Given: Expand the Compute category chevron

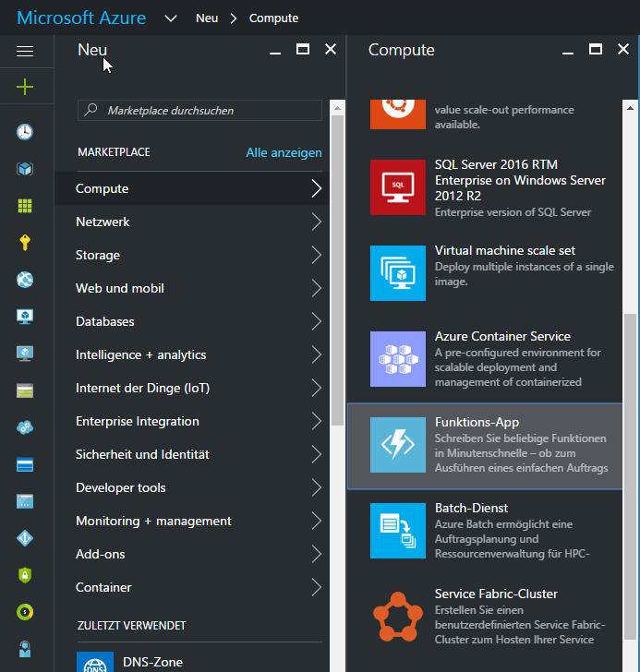Looking at the screenshot, I should (x=317, y=188).
